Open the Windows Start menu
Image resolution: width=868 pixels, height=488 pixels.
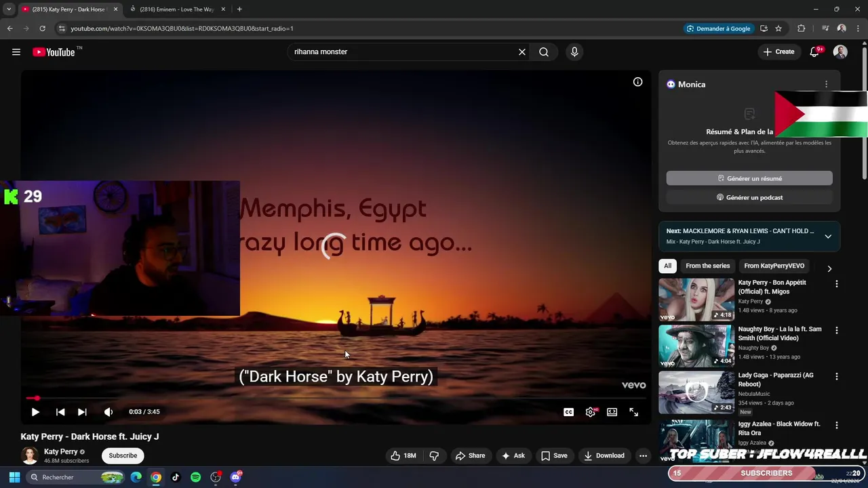[x=14, y=477]
